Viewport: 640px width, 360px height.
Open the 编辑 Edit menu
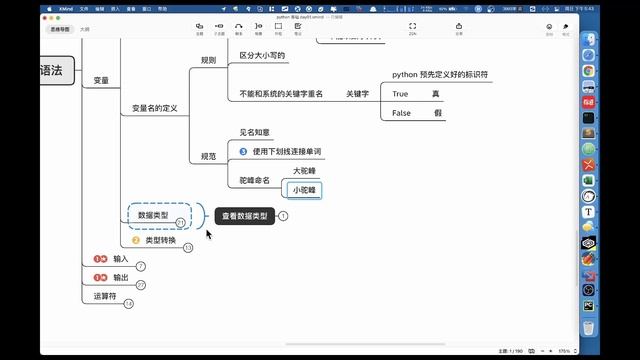click(100, 9)
